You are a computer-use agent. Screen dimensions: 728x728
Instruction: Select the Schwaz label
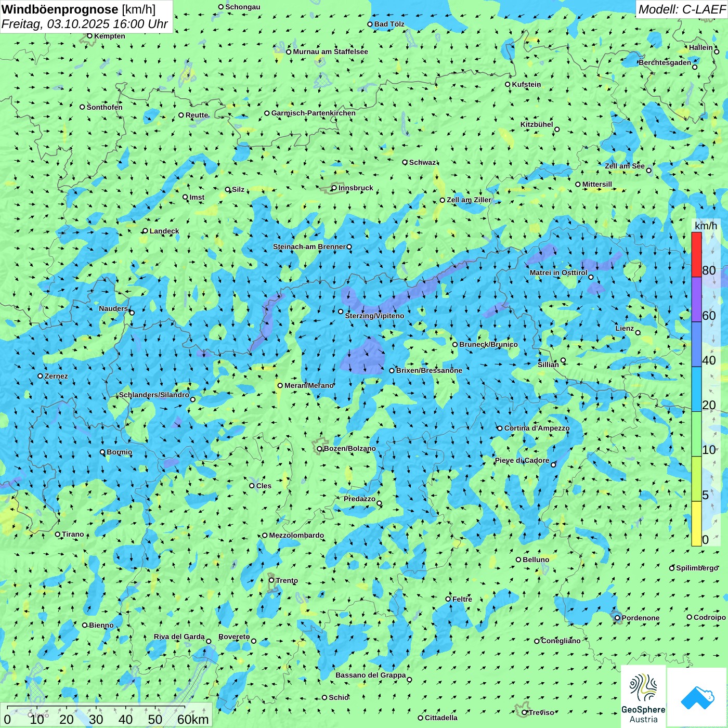422,162
